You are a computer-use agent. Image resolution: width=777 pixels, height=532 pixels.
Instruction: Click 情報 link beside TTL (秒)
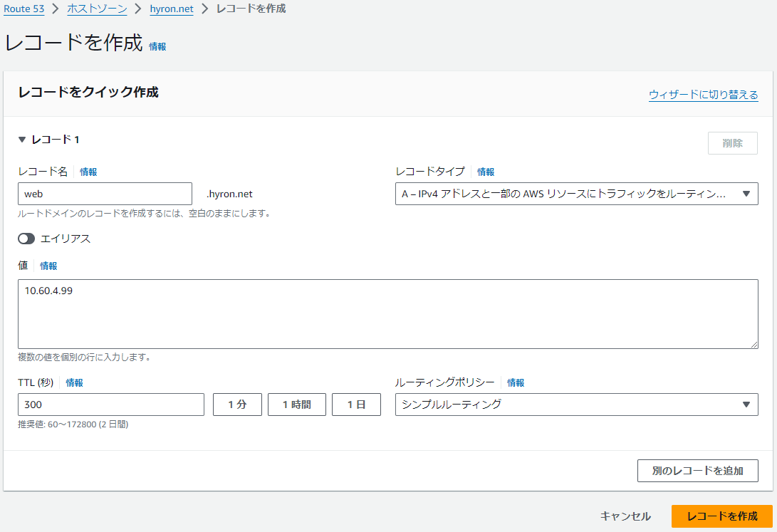tap(74, 382)
